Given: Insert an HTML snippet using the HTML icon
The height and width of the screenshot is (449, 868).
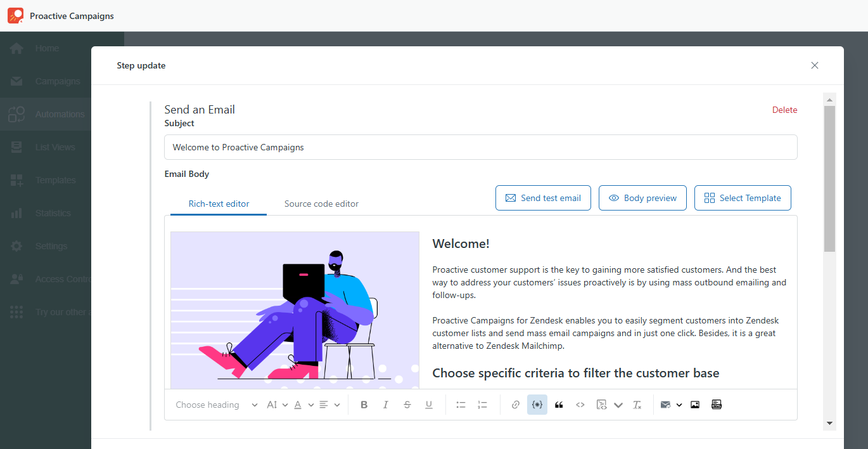Looking at the screenshot, I should 717,405.
